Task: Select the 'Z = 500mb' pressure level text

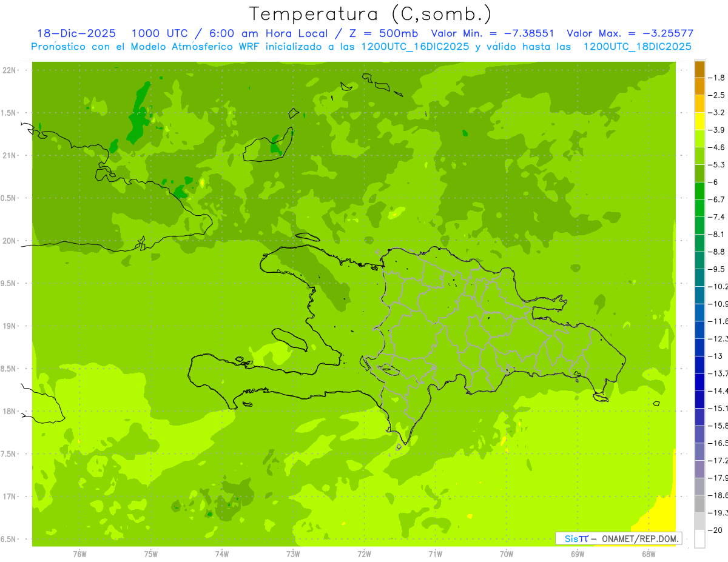Action: [x=383, y=33]
